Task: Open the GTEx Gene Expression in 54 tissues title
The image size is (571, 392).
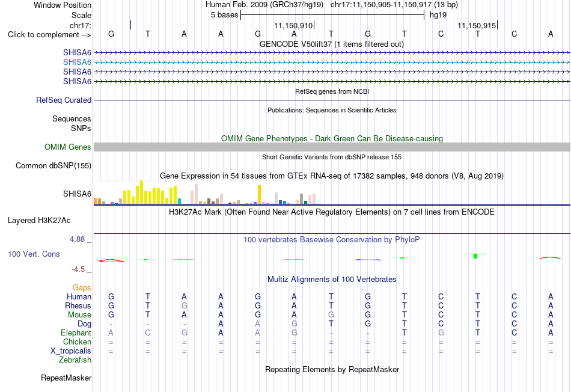Action: click(332, 176)
